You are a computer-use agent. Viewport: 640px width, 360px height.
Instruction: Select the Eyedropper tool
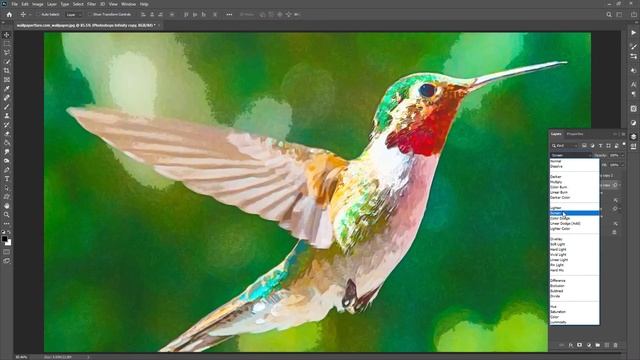(7, 89)
